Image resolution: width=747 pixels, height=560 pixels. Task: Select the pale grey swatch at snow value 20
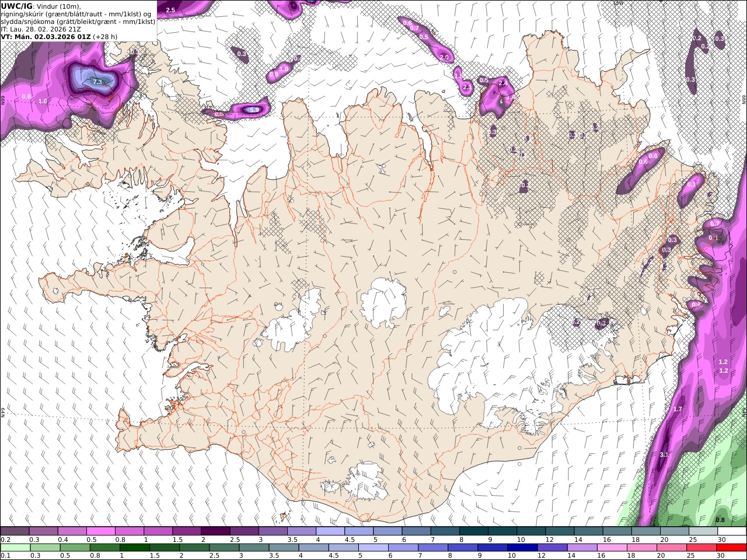tap(675, 531)
